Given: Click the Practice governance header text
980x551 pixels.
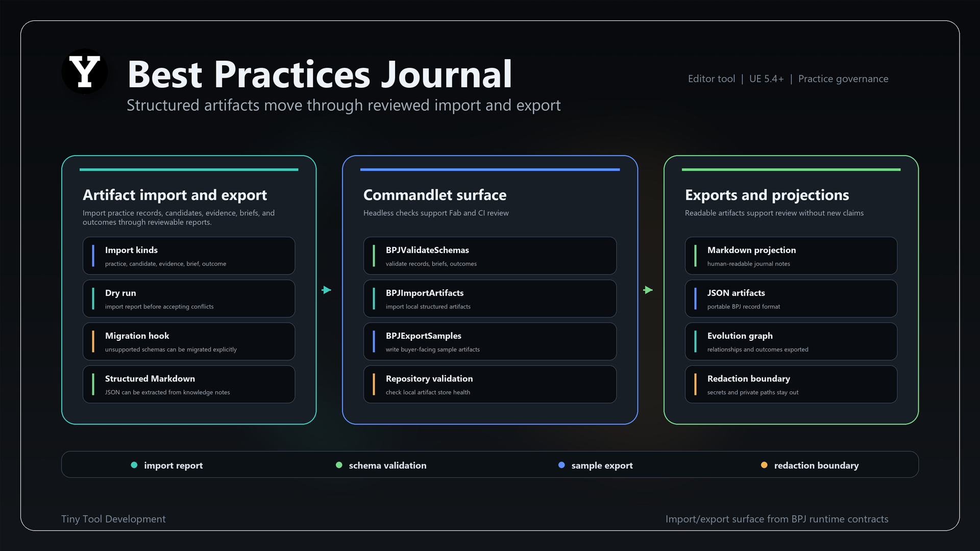Looking at the screenshot, I should 843,79.
